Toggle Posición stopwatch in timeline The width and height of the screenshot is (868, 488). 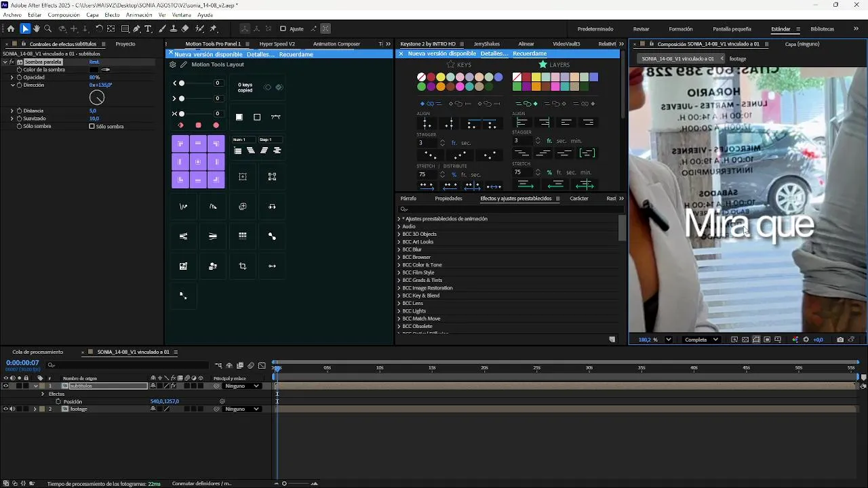tap(58, 401)
